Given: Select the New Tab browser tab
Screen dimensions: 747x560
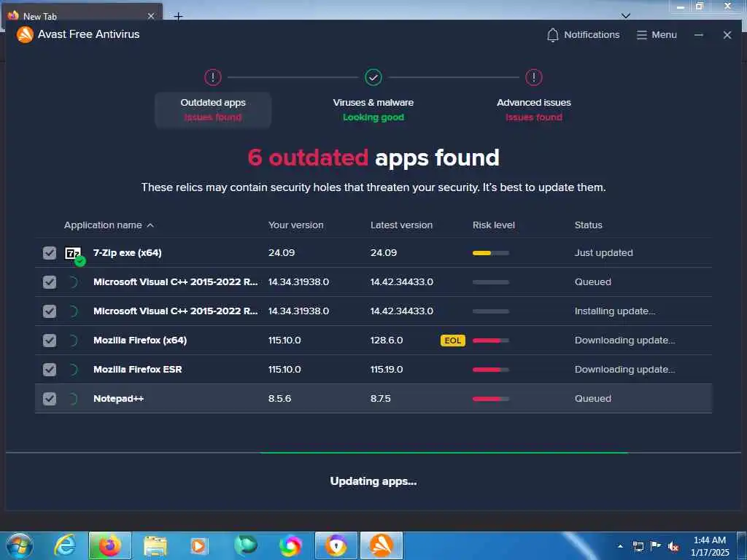Looking at the screenshot, I should [82, 15].
